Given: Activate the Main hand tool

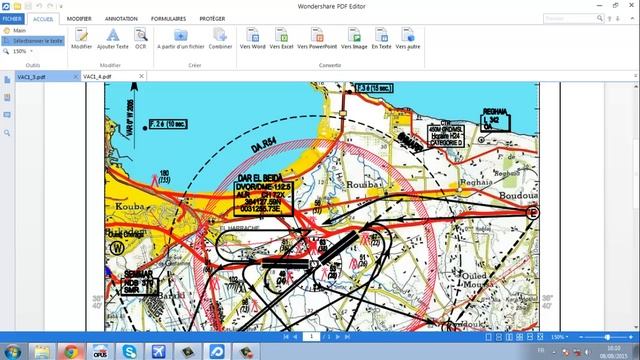Looking at the screenshot, I should coord(15,31).
